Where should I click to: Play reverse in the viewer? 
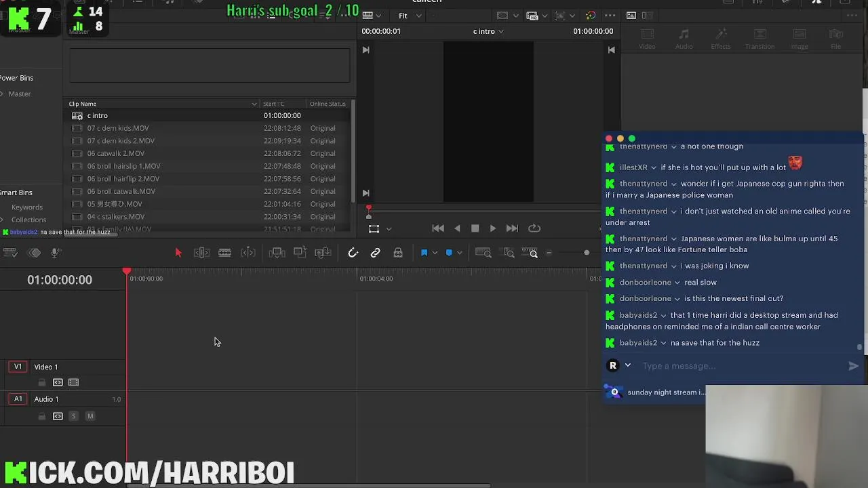457,228
